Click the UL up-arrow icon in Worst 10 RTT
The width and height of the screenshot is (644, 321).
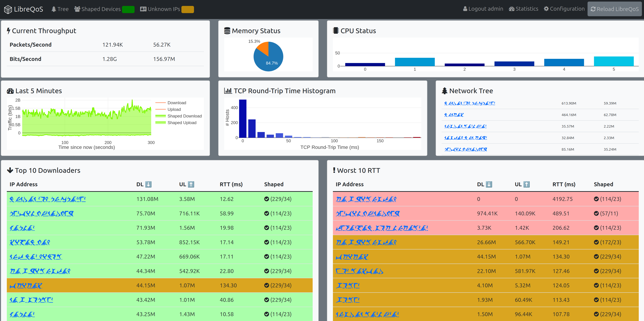pyautogui.click(x=526, y=184)
